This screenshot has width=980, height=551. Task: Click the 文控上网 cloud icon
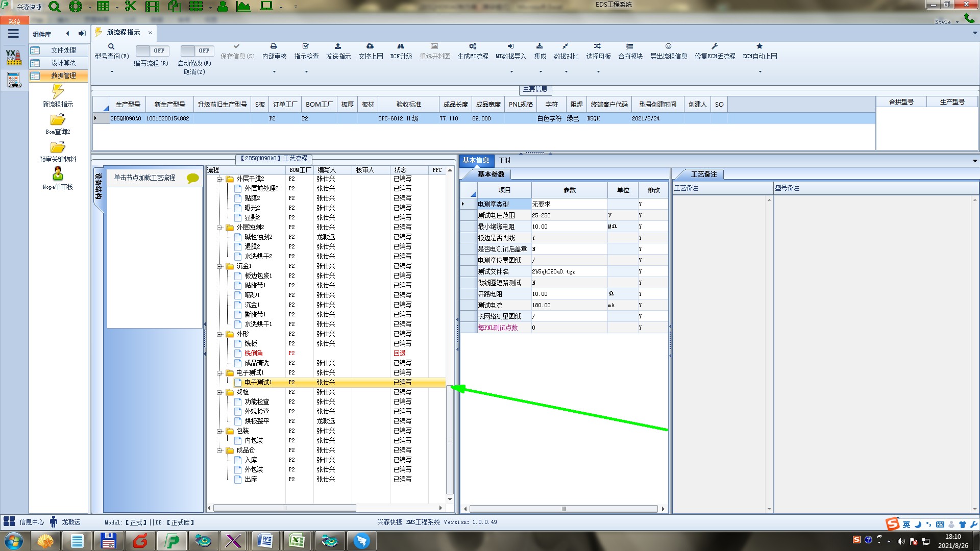pyautogui.click(x=370, y=46)
